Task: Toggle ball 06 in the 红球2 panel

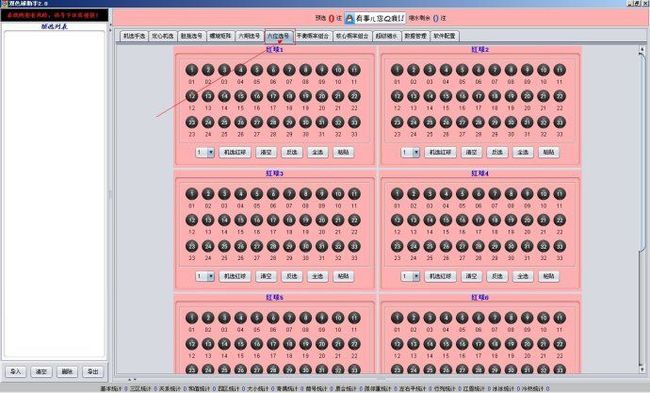Action: (478, 70)
